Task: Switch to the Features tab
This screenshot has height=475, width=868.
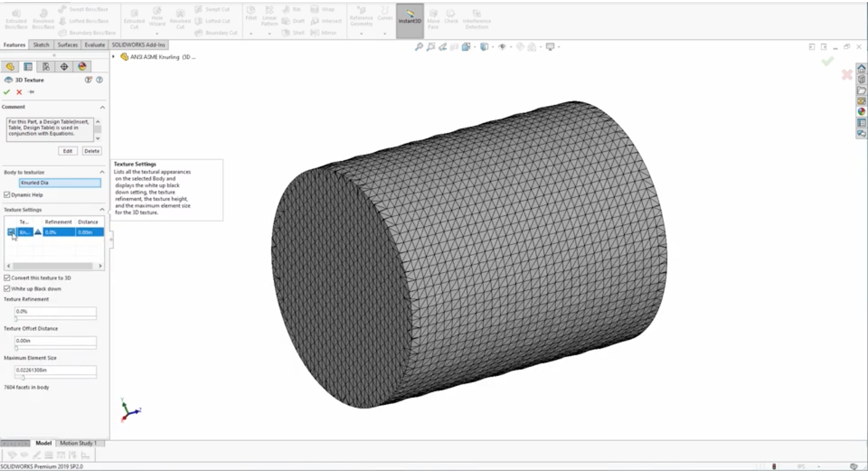Action: coord(14,45)
